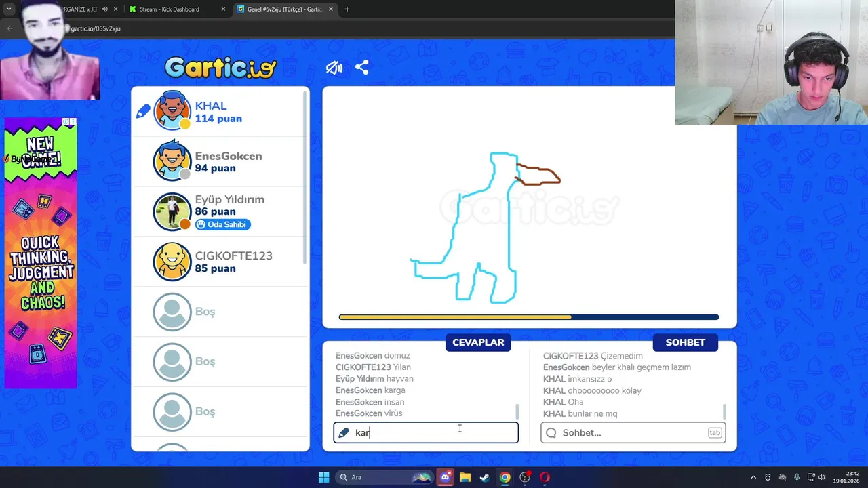
Task: Click the answers list scrollbar
Action: [517, 411]
